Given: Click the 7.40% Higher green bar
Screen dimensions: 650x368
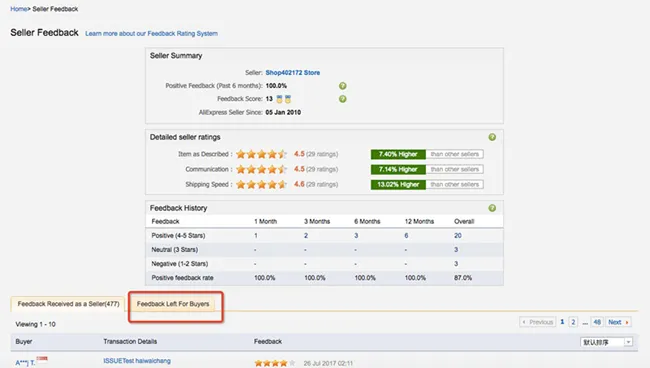Looking at the screenshot, I should (x=398, y=154).
